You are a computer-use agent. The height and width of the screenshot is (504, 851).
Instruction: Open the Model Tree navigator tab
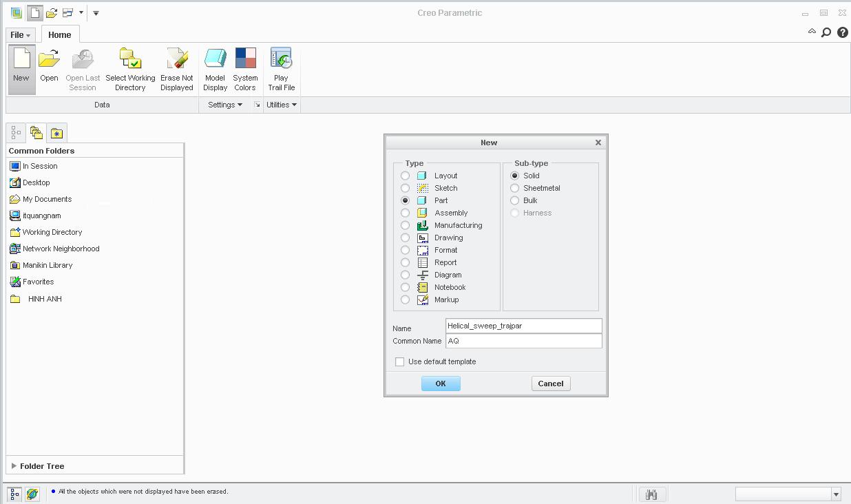[16, 133]
